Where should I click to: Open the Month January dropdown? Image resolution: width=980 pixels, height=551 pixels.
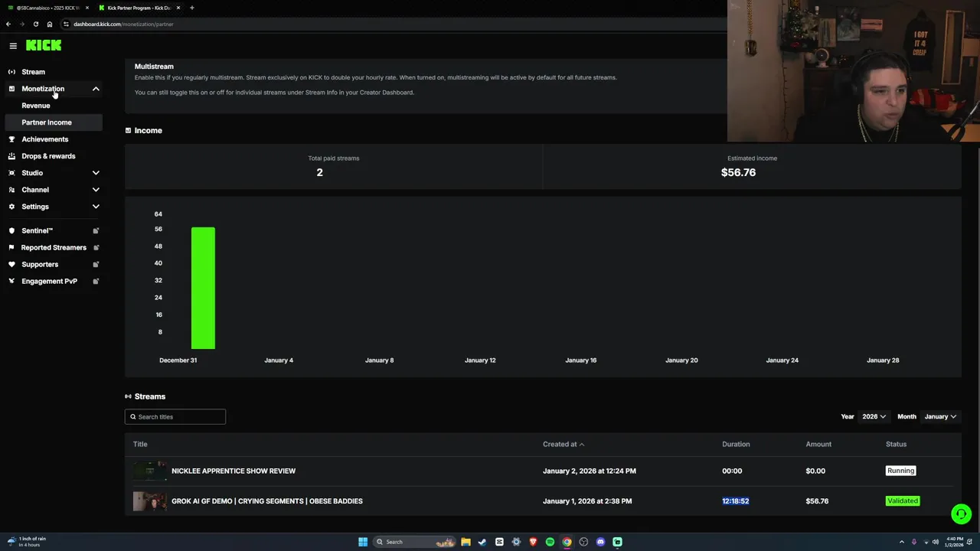click(940, 416)
